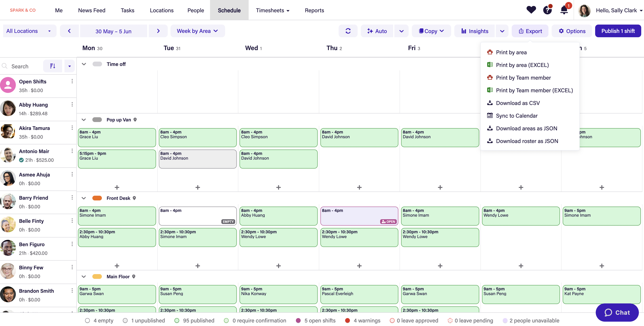Screen dimensions: 644x326
Task: Click the Sync to Calendar option
Action: pos(530,115)
